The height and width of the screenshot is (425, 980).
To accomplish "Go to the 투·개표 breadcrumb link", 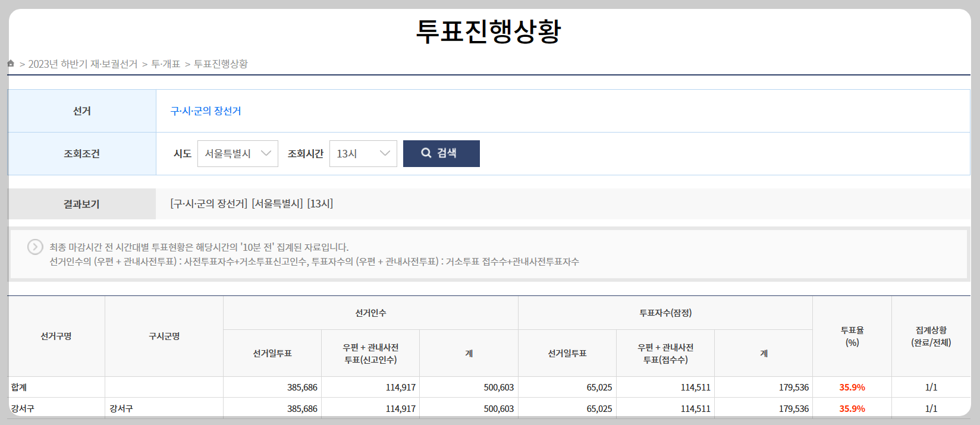I will 165,64.
